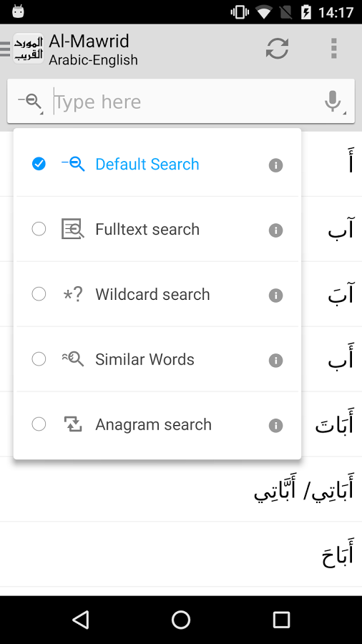Select the Wildcard search radio button
362x644 pixels.
(39, 294)
